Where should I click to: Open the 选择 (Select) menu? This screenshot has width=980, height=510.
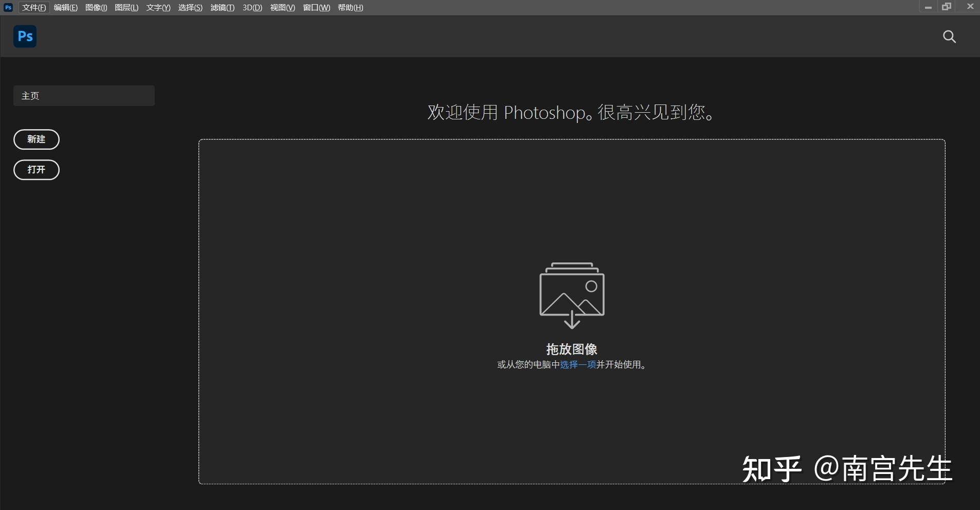coord(189,7)
